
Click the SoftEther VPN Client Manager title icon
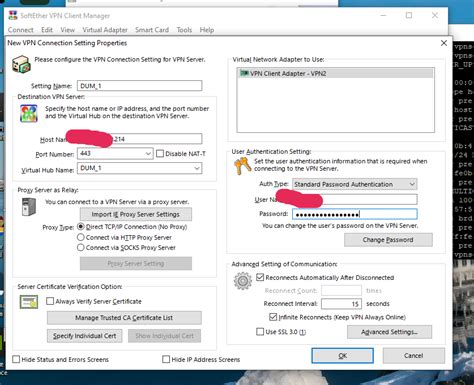[13, 15]
